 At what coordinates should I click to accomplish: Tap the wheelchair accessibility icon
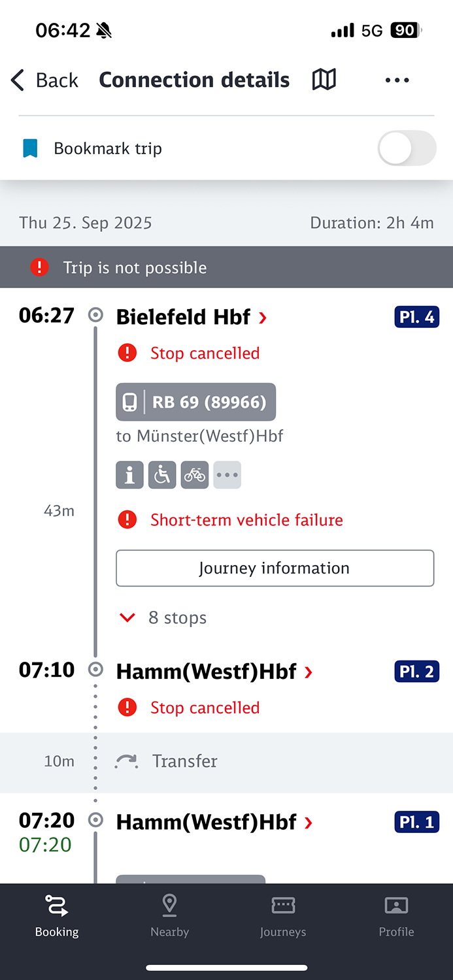pos(162,475)
